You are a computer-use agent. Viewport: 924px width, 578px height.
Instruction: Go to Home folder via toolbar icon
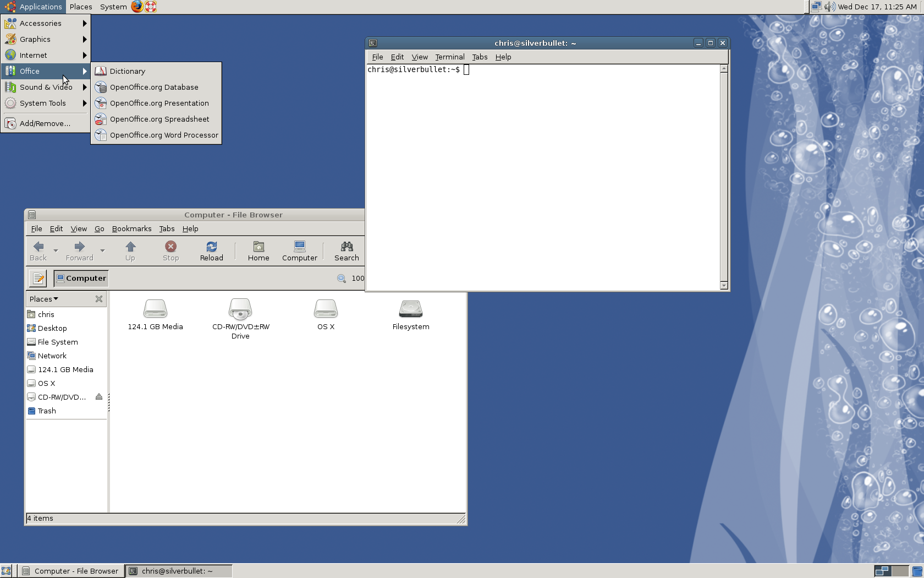[258, 251]
